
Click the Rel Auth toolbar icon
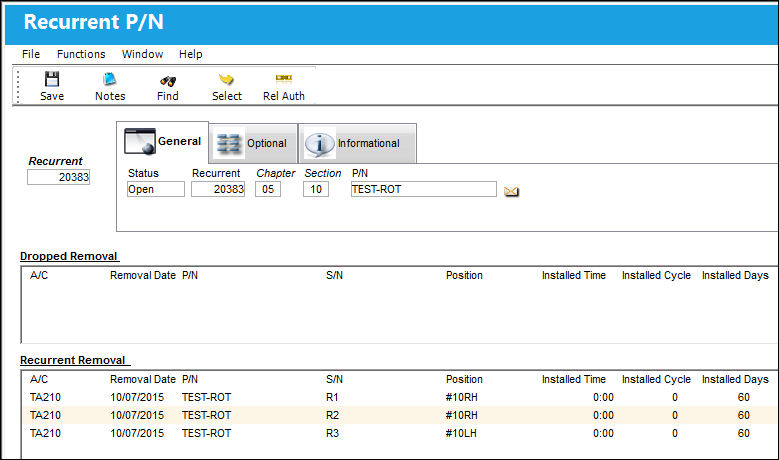[284, 78]
